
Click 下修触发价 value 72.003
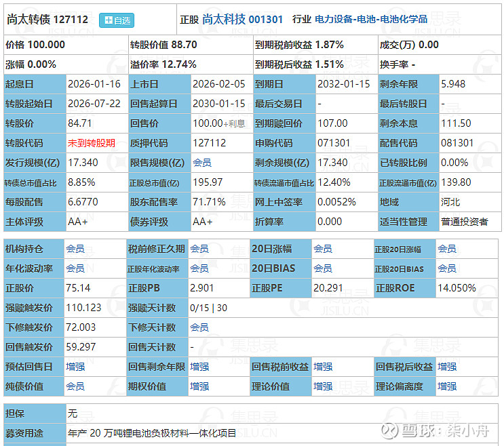point(81,327)
